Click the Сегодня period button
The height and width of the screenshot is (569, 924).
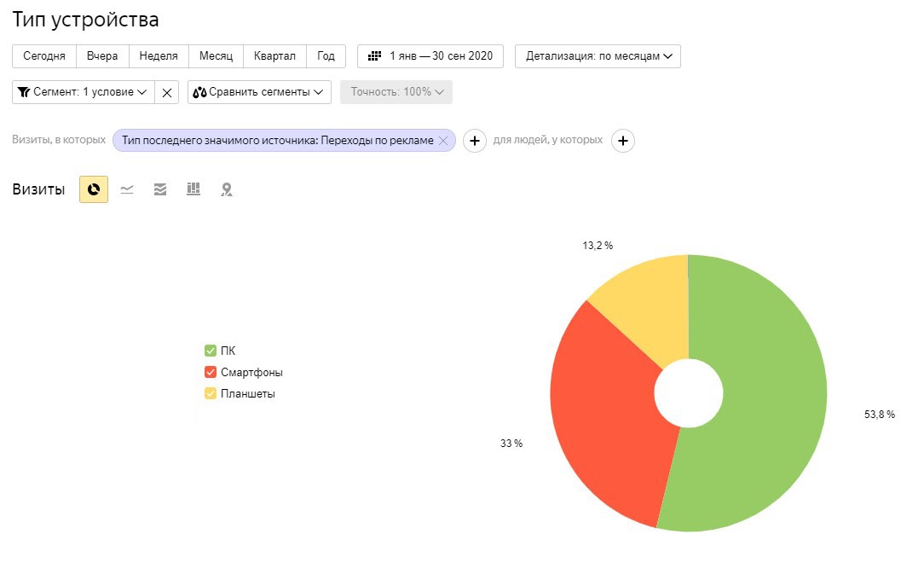click(44, 56)
